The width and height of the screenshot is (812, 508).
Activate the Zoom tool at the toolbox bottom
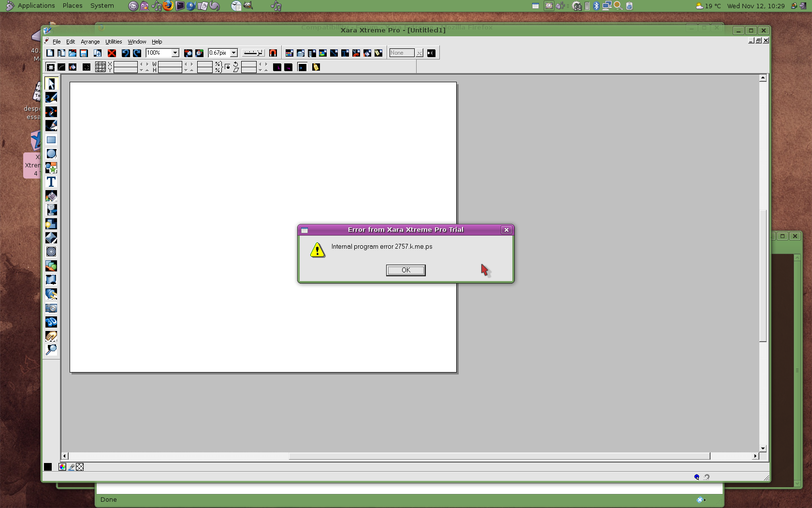pyautogui.click(x=51, y=350)
